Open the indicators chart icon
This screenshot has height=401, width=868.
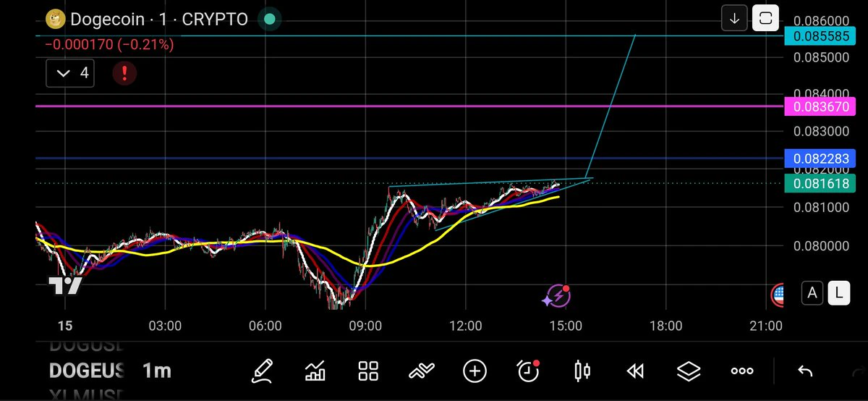point(315,371)
